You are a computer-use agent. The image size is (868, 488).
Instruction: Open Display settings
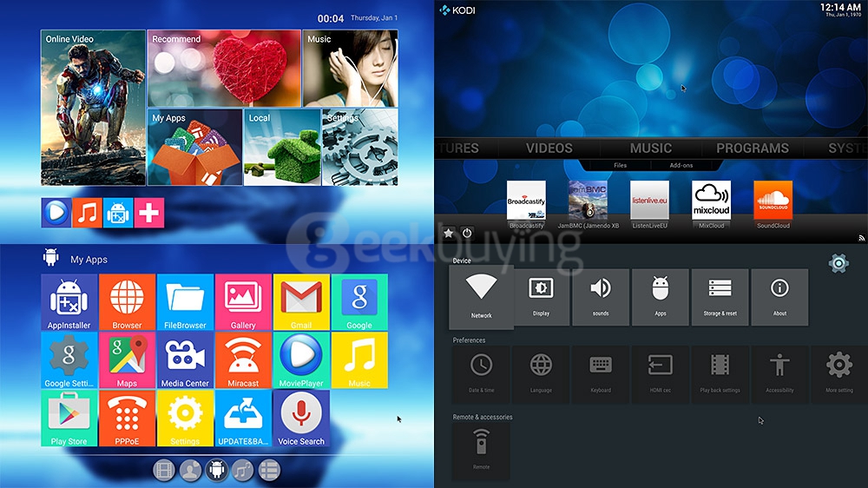[542, 298]
